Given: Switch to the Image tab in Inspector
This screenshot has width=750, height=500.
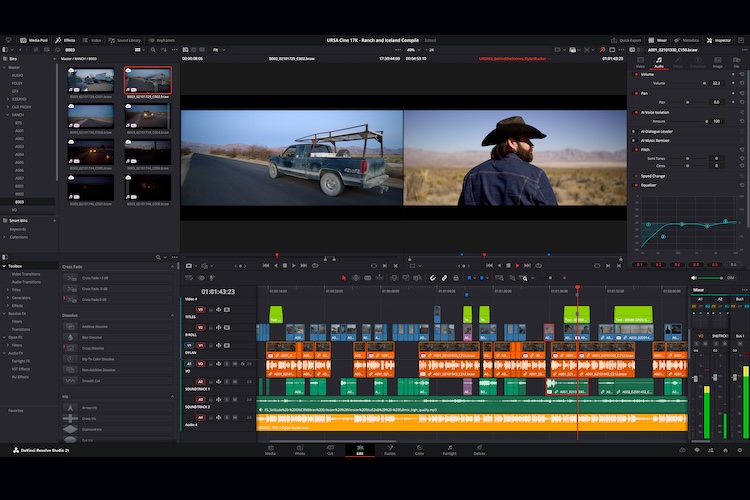Looking at the screenshot, I should 717,62.
